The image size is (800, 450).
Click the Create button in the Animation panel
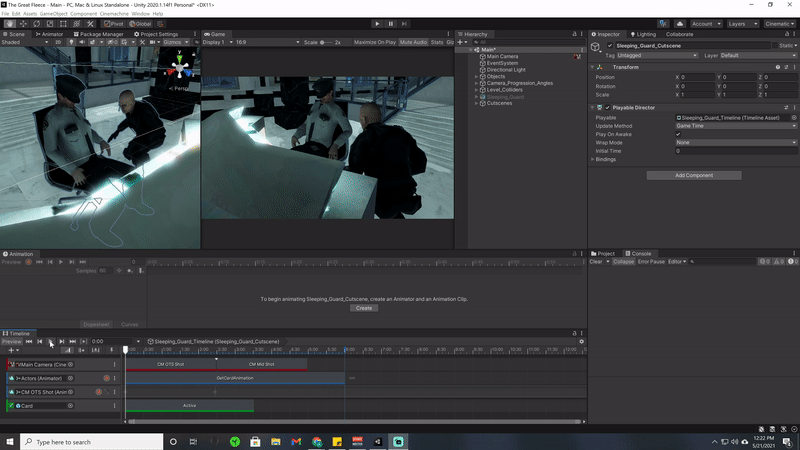[x=363, y=308]
